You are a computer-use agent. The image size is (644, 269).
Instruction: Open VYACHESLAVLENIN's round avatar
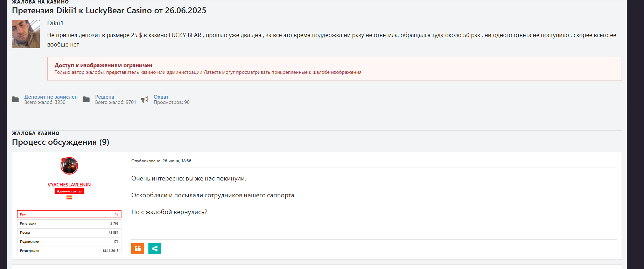(69, 166)
